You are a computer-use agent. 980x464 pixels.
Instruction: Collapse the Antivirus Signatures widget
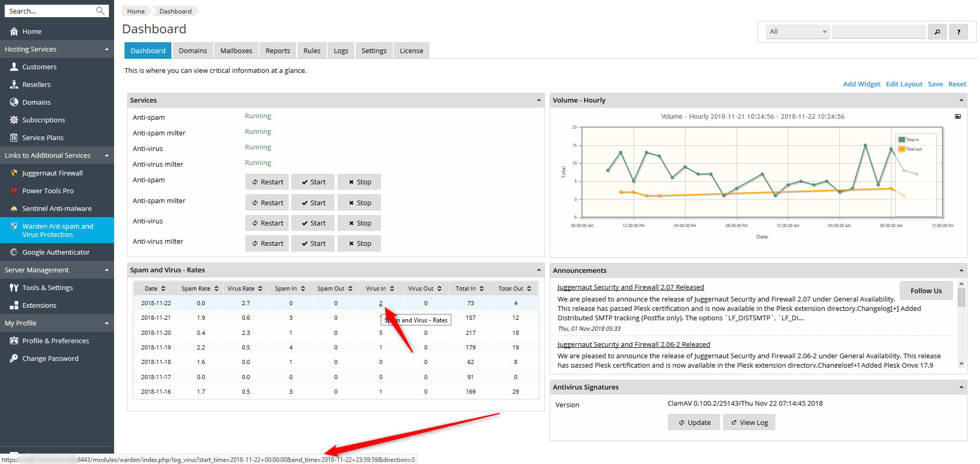click(961, 387)
